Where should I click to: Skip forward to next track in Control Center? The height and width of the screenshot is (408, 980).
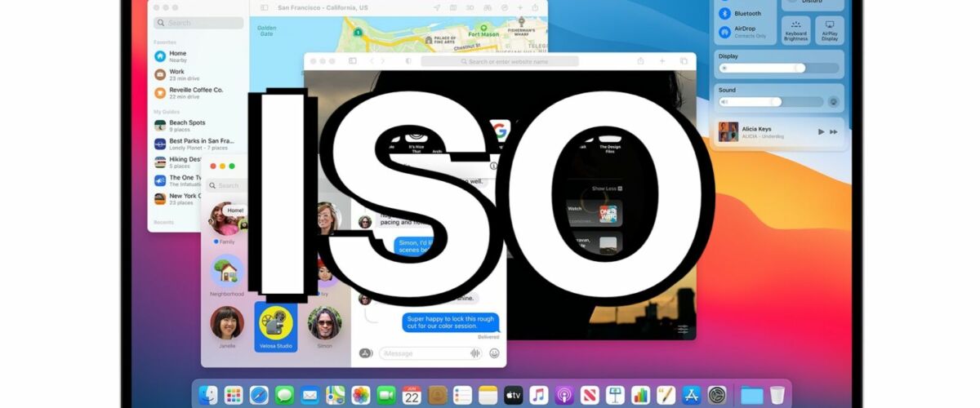point(834,131)
